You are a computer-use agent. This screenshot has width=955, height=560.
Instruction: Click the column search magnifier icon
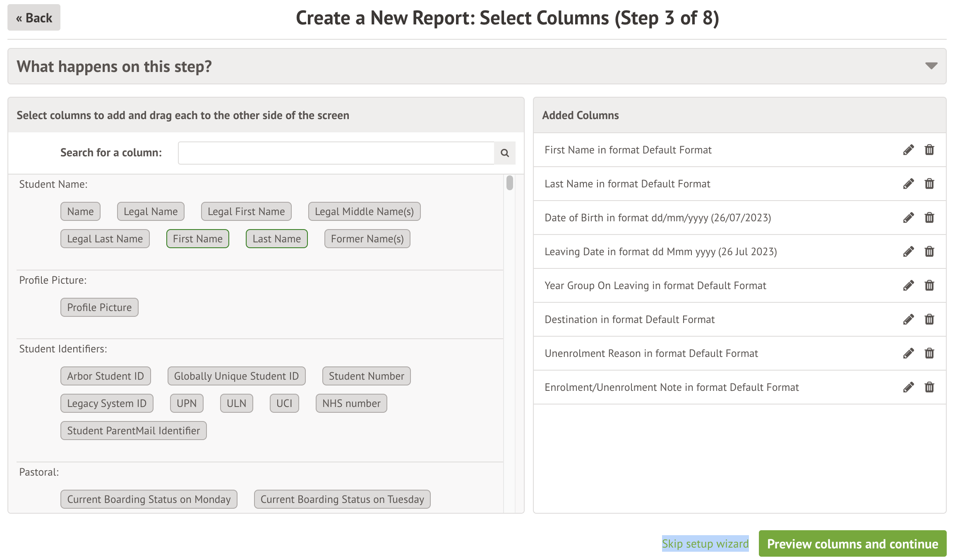pos(505,153)
